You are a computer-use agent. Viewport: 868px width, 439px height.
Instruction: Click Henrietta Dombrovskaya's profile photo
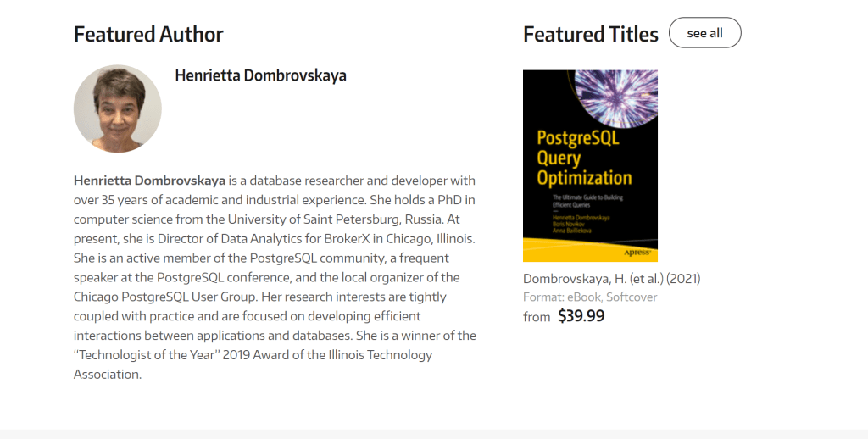[x=117, y=108]
